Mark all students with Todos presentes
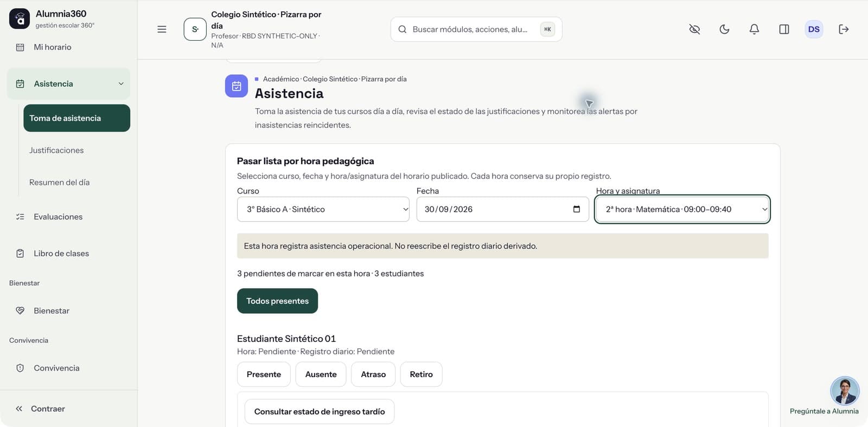Screen dimensions: 868x427 coord(277,301)
